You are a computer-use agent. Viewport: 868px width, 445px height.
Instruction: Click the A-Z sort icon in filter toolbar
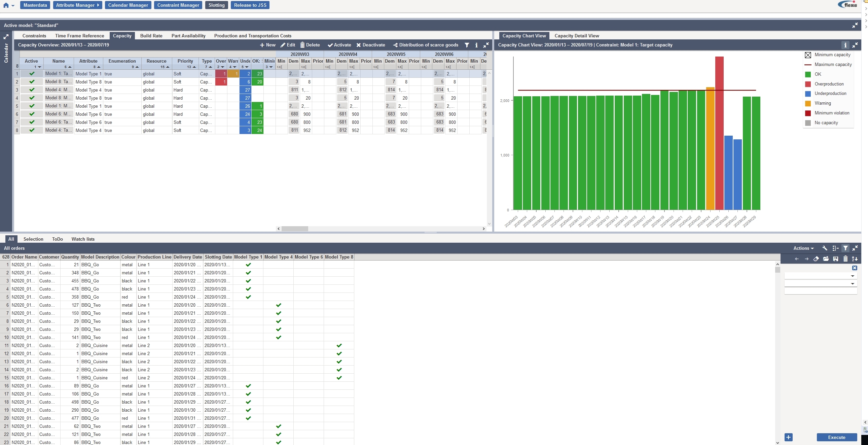[855, 259]
